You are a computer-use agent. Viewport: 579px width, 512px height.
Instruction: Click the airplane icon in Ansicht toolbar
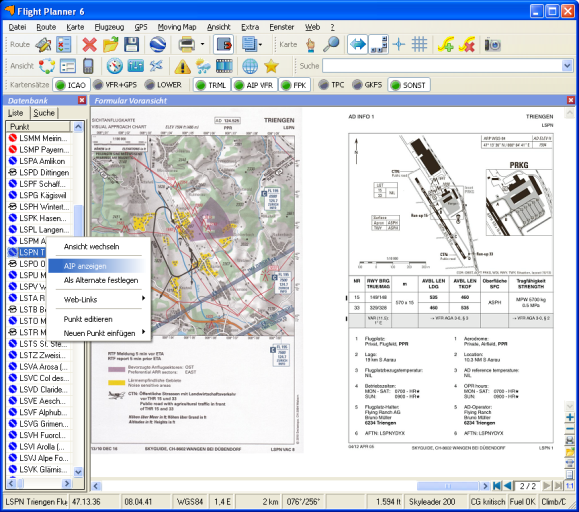tap(156, 66)
